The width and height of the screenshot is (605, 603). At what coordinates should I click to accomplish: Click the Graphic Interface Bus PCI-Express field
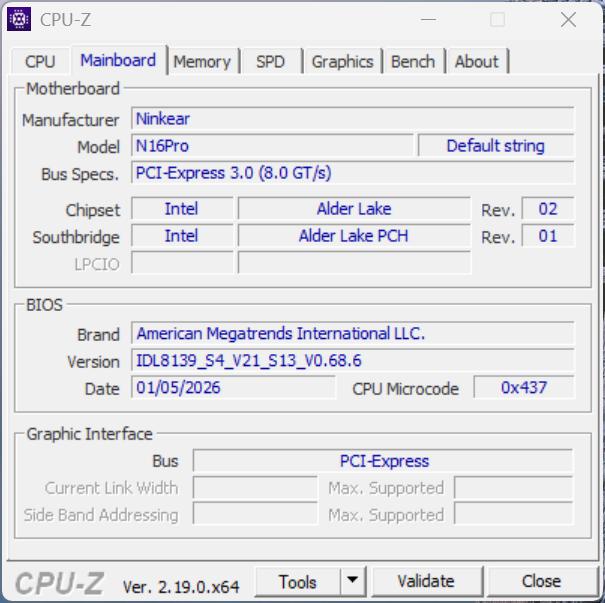tap(383, 461)
